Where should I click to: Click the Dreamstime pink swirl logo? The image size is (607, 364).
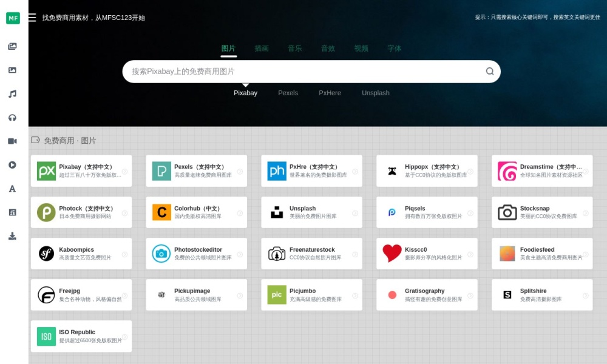[507, 171]
